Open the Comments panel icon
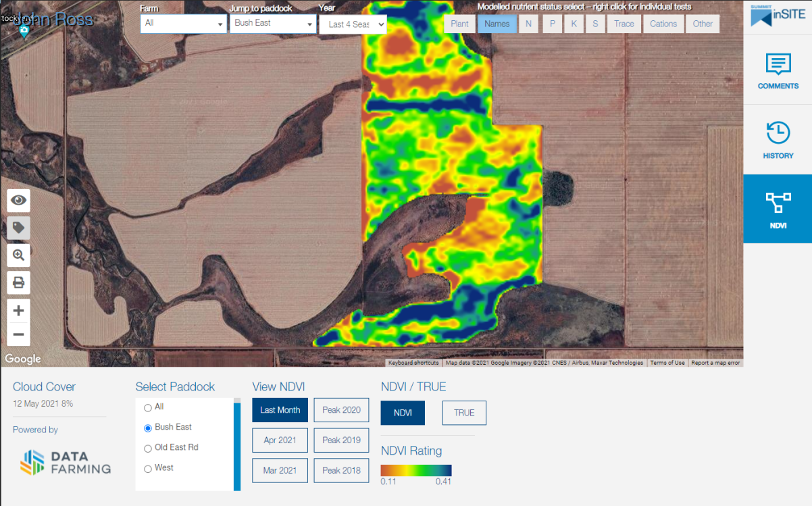Image resolution: width=812 pixels, height=506 pixels. (778, 71)
